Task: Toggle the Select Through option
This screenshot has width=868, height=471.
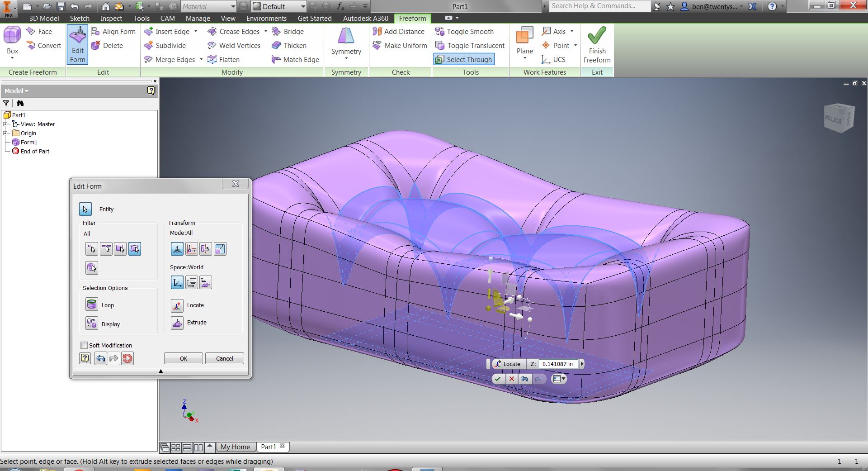Action: coord(463,59)
